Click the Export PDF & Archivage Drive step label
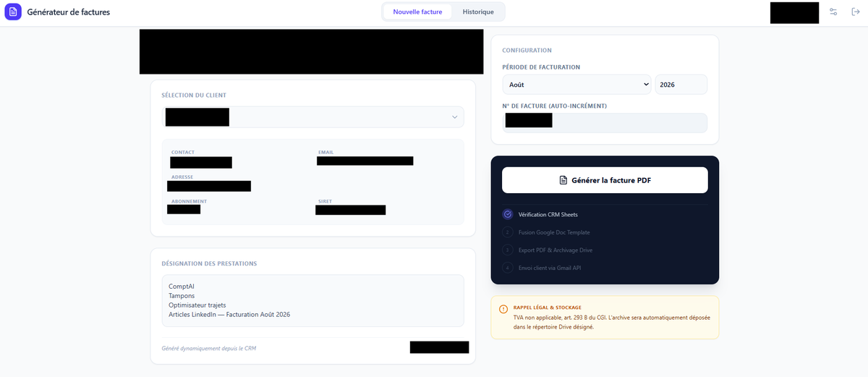868x377 pixels. (556, 250)
